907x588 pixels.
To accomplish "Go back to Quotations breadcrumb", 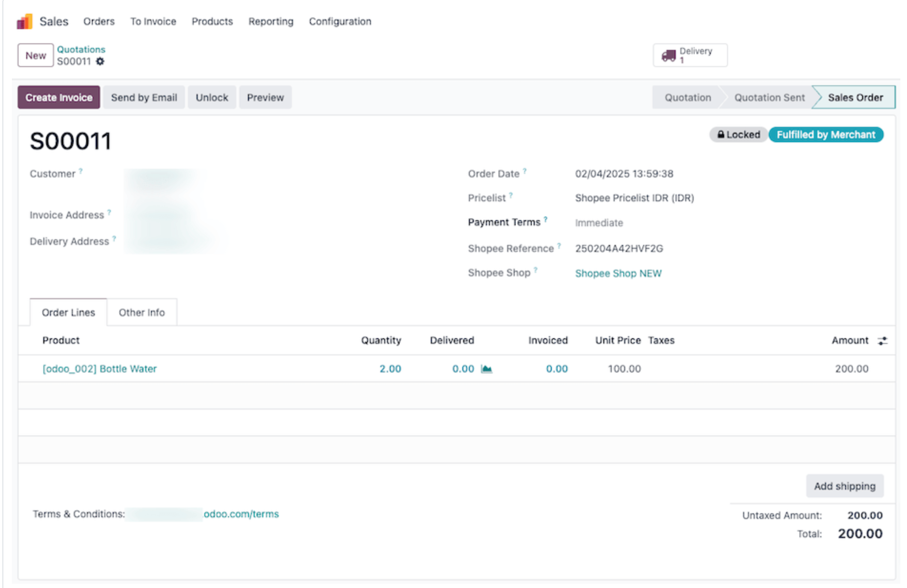I will (81, 49).
